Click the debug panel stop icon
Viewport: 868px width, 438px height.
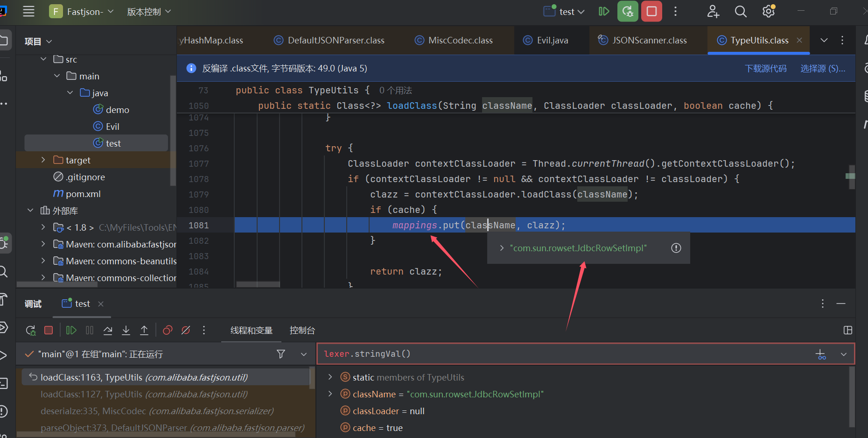(x=49, y=331)
